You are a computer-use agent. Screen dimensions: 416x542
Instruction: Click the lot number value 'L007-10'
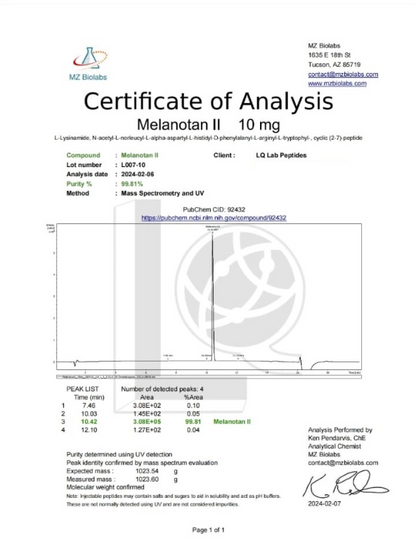133,165
